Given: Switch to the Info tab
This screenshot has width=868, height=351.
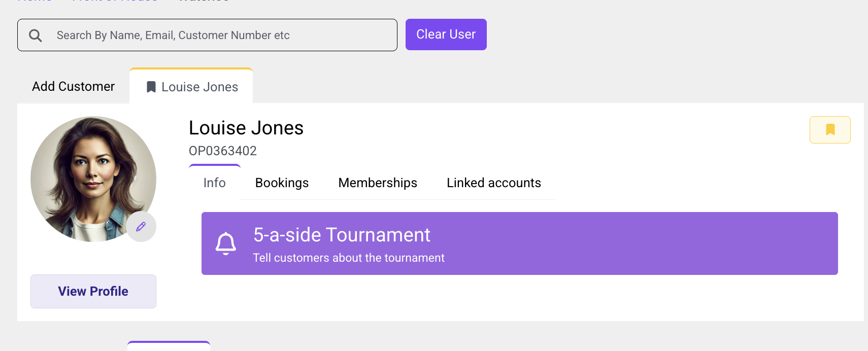Looking at the screenshot, I should click(215, 183).
